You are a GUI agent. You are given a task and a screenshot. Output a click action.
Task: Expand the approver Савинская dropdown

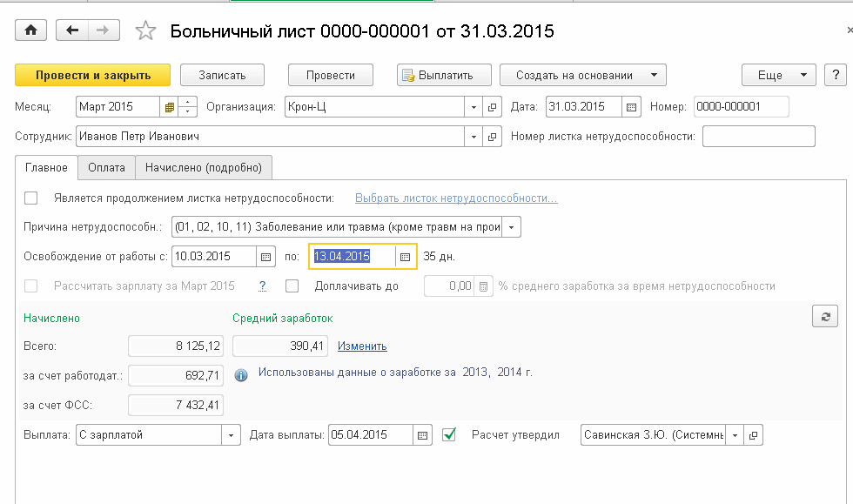(x=735, y=435)
